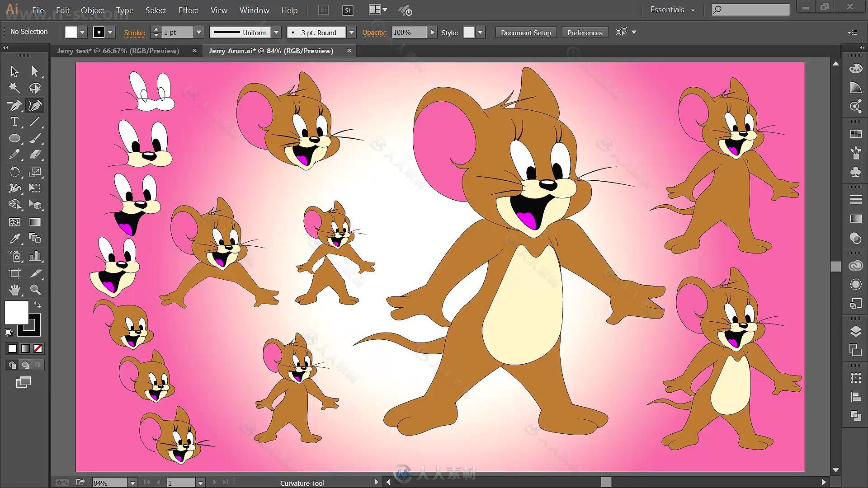
Task: Select the Line Segment tool
Action: [x=35, y=122]
